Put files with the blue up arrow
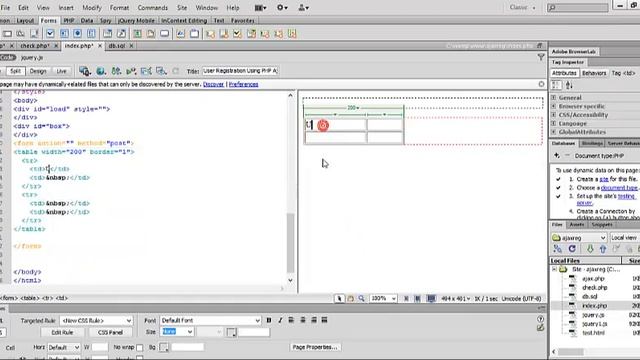 (603, 249)
